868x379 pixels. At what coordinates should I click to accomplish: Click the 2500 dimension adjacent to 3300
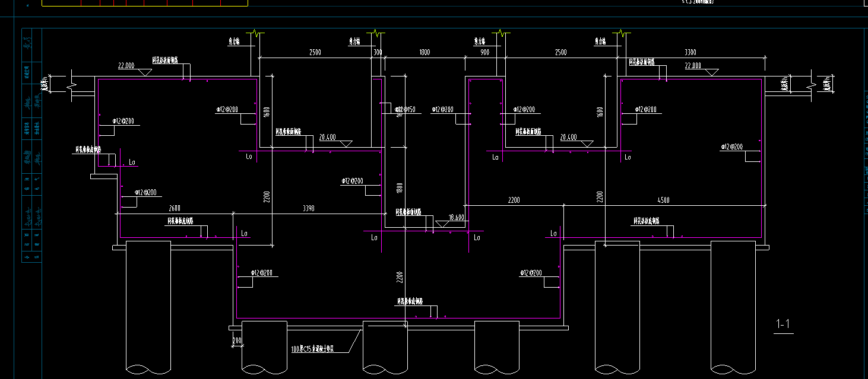tap(560, 52)
